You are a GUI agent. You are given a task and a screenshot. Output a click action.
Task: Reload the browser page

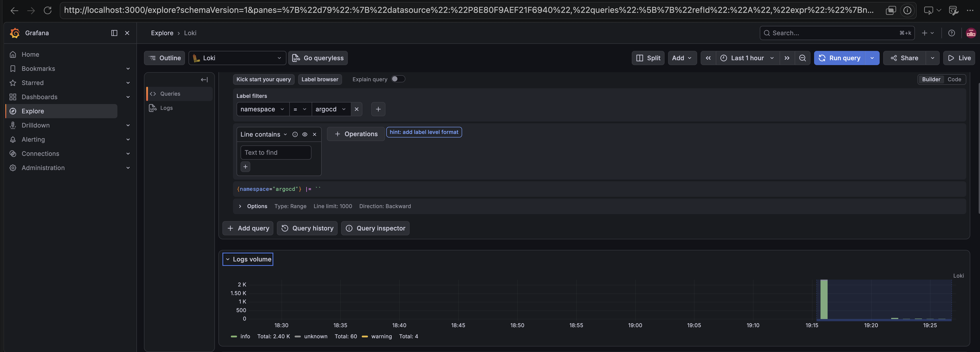48,11
